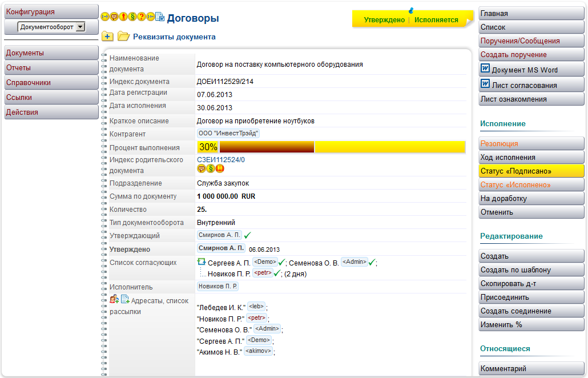588x378 pixels.
Task: Open the Отчеты menu in left sidebar
Action: (x=51, y=68)
